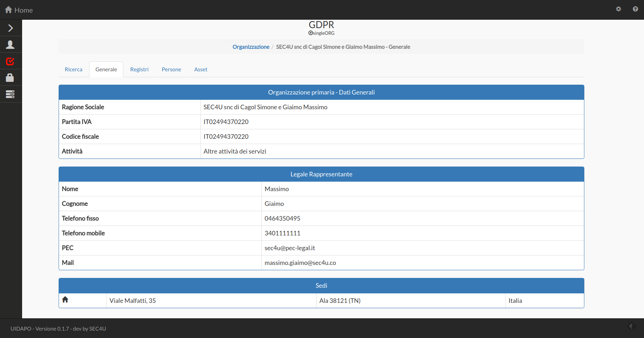This screenshot has width=644, height=338.
Task: Expand the sidebar with the chevron arrow
Action: coord(11,28)
